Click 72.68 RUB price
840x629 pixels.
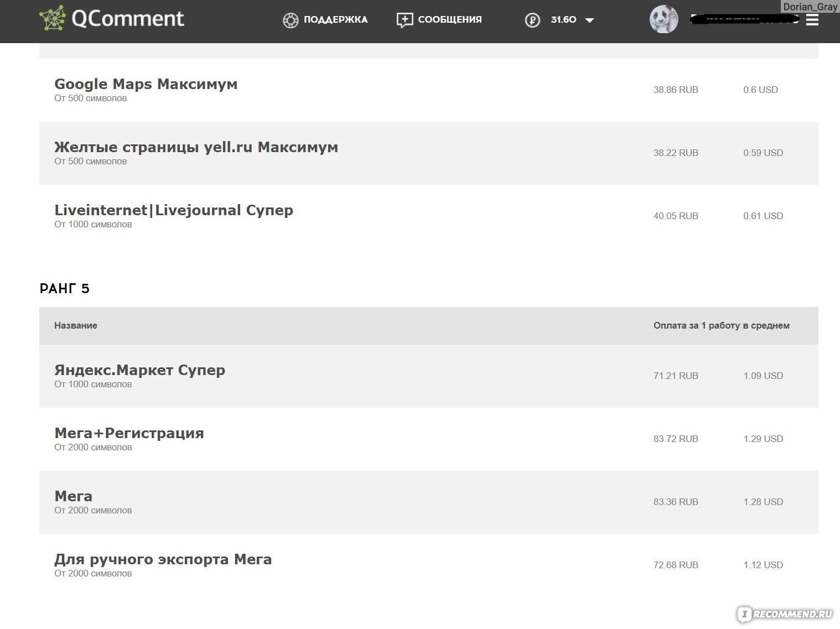click(x=676, y=565)
